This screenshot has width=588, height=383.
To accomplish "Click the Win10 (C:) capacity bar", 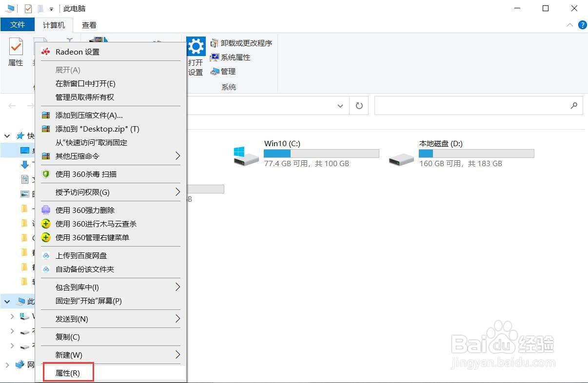I will coord(321,153).
